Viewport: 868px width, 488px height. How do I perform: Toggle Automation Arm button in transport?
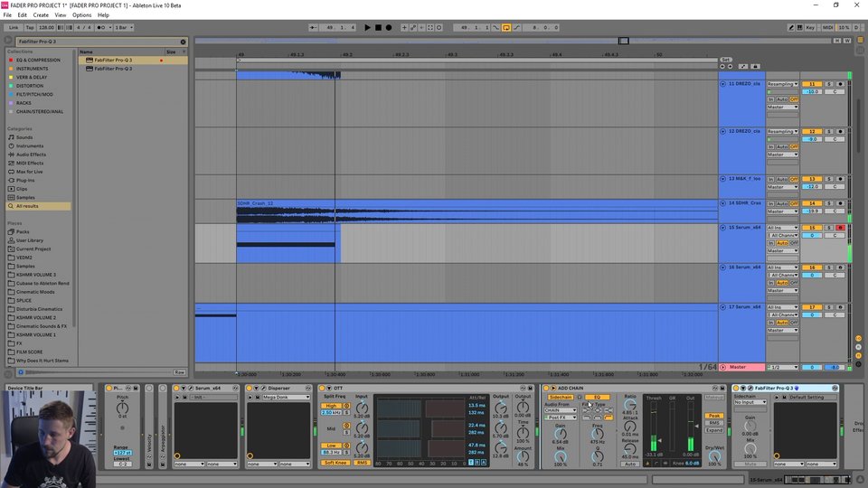pyautogui.click(x=413, y=27)
